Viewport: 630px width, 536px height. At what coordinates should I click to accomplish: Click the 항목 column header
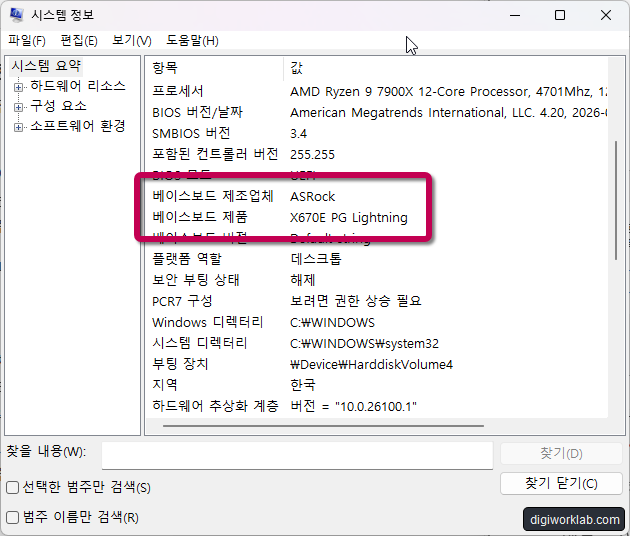(165, 68)
